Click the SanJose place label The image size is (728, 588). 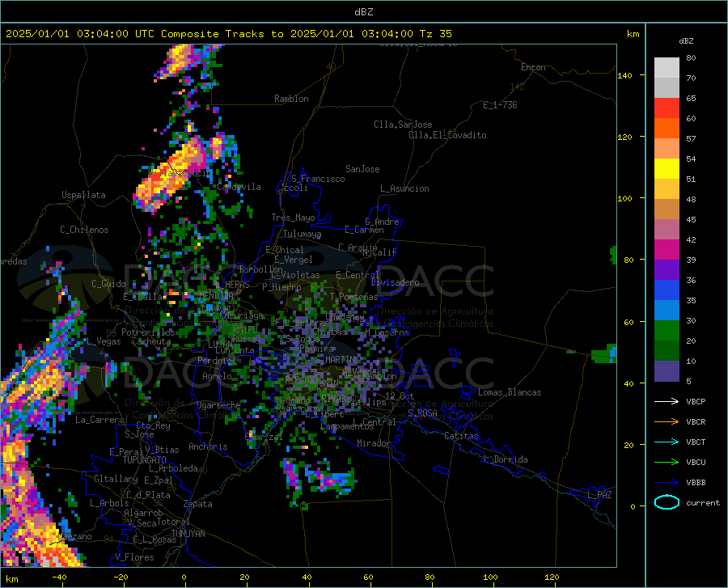362,169
